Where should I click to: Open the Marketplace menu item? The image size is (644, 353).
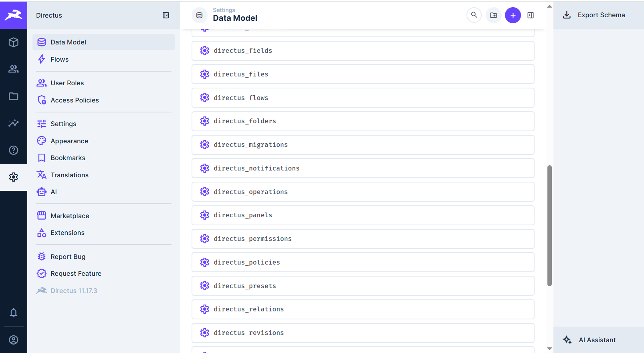70,216
